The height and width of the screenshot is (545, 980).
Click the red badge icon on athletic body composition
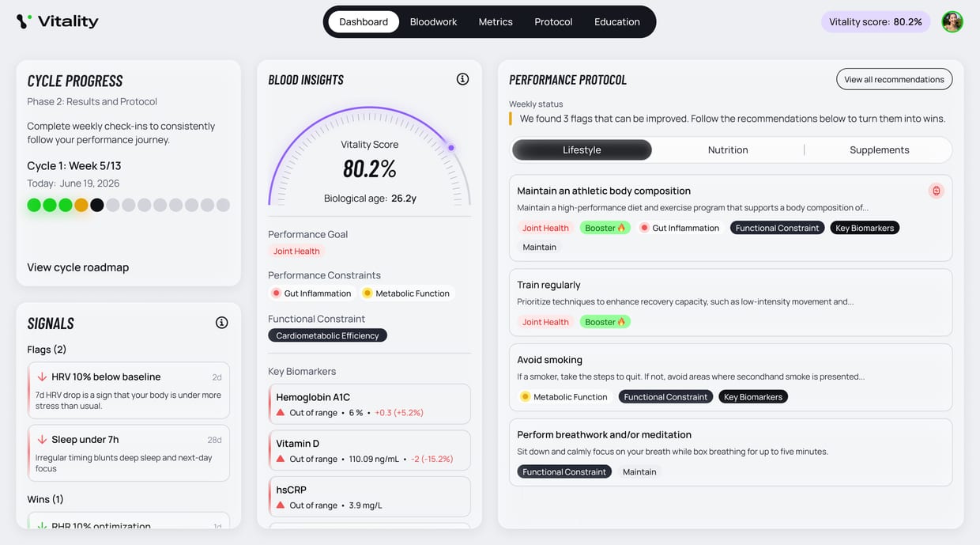pos(936,191)
